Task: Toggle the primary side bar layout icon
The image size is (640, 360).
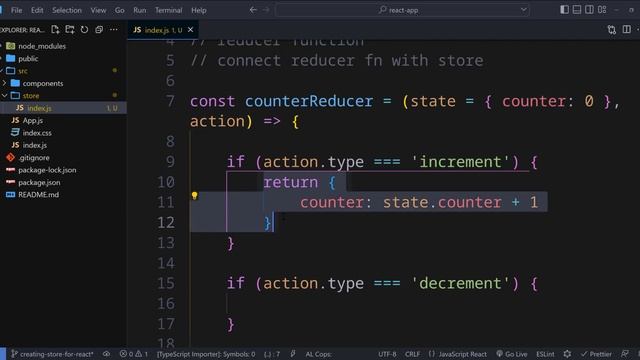Action: [x=564, y=10]
